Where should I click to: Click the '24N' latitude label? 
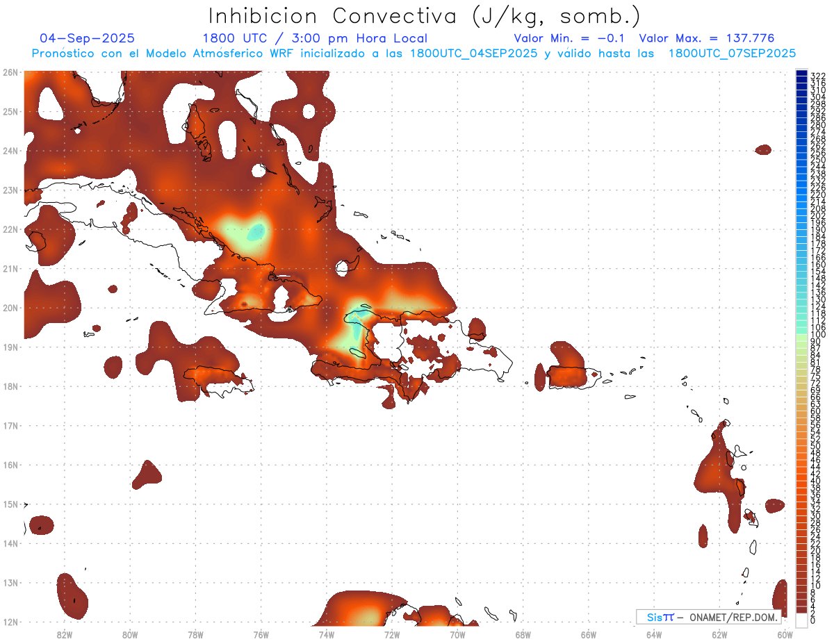point(10,151)
